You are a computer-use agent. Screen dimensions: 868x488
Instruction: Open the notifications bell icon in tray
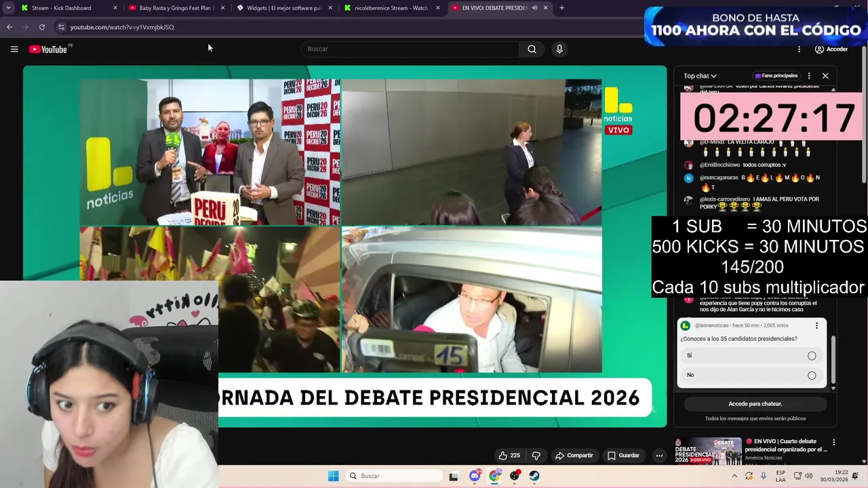tap(856, 476)
